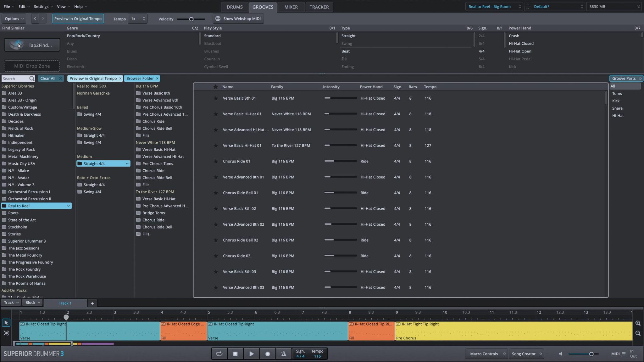The height and width of the screenshot is (362, 644).
Task: Open the Real to Reel - Big Room library dropdown
Action: point(494,7)
